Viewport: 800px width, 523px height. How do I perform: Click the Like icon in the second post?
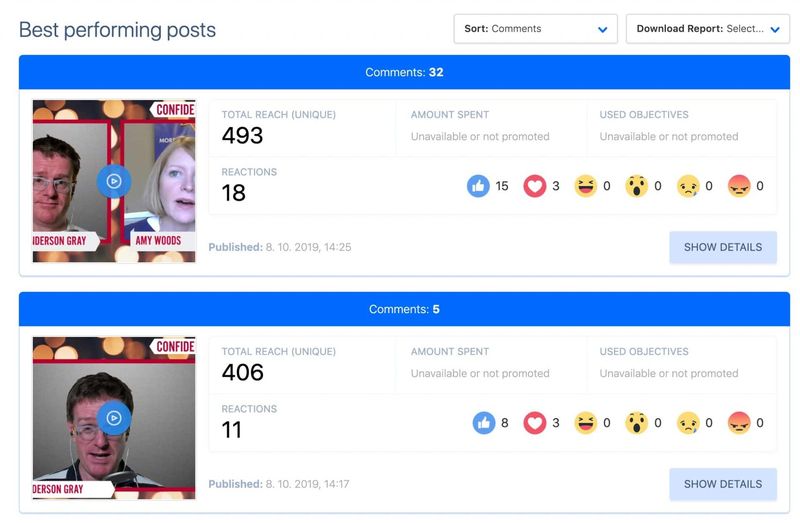pos(484,423)
